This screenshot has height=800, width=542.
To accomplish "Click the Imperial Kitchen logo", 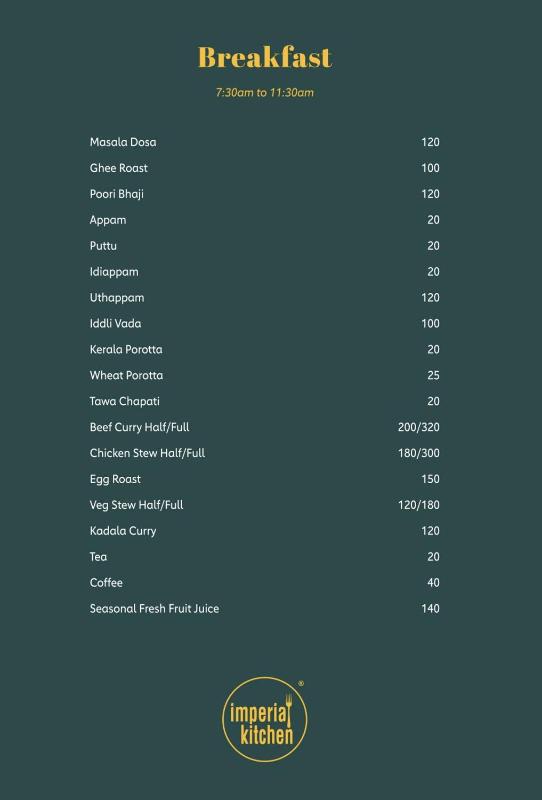I will tap(265, 719).
